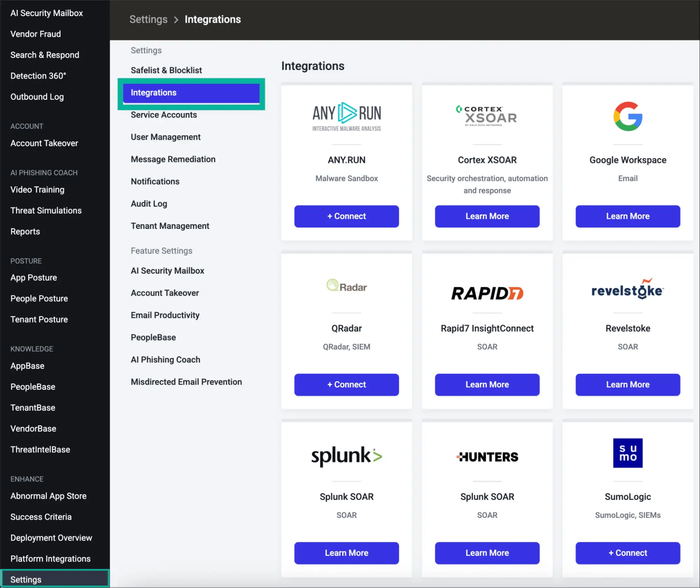Open Service Accounts settings
Image resolution: width=700 pixels, height=588 pixels.
click(x=164, y=115)
